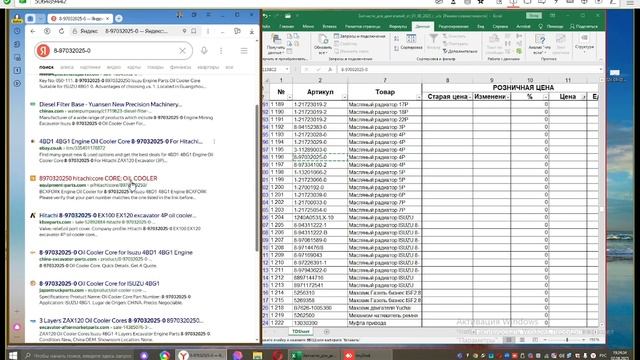This screenshot has width=640, height=360.
Task: Click the Refresh All icon in Excel
Action: tap(323, 44)
